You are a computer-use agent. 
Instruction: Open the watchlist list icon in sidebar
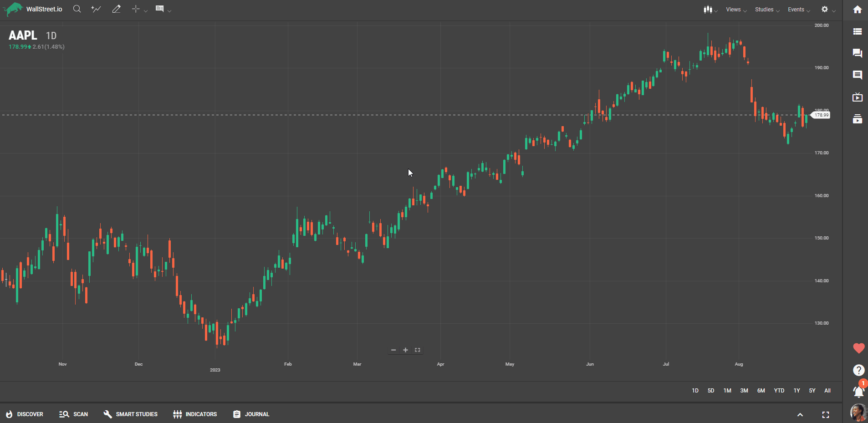click(x=858, y=31)
